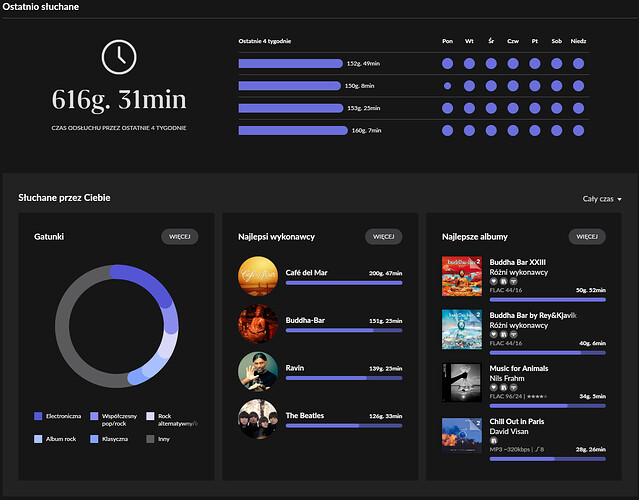Screen dimensions: 639x500
Task: Click the clock icon above total listening time
Action: pos(119,57)
